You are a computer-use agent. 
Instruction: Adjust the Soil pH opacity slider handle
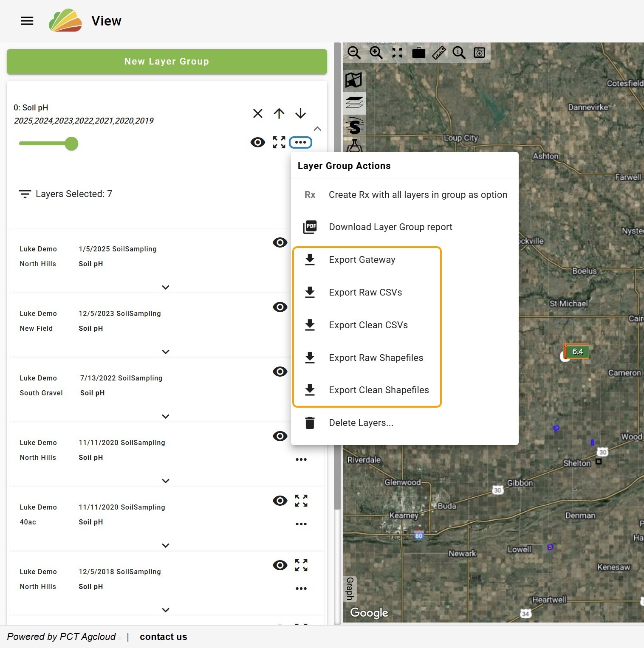pyautogui.click(x=71, y=144)
